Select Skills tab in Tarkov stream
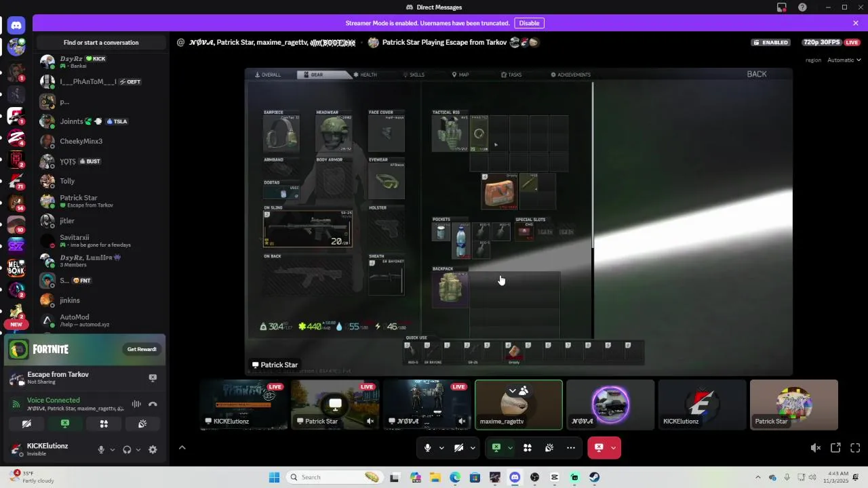 click(414, 75)
